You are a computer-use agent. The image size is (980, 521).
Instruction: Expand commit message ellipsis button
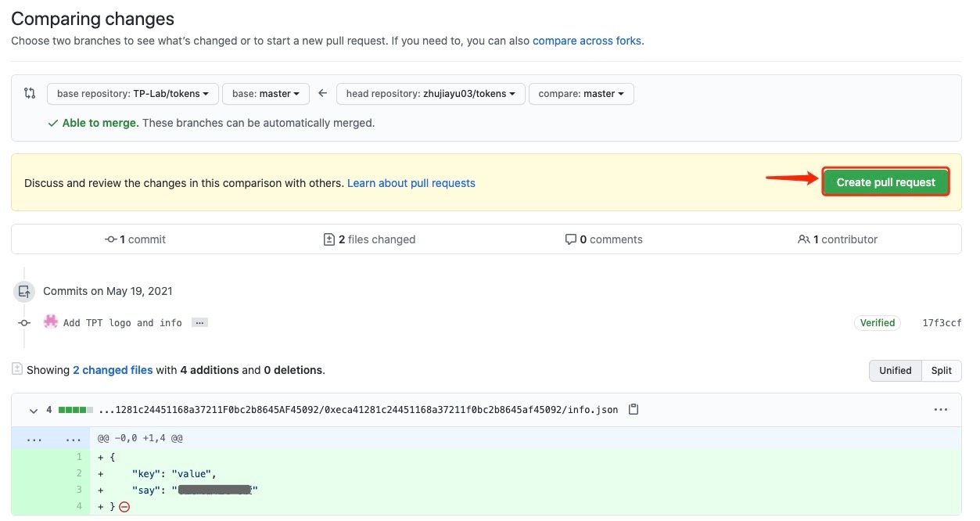click(x=199, y=322)
